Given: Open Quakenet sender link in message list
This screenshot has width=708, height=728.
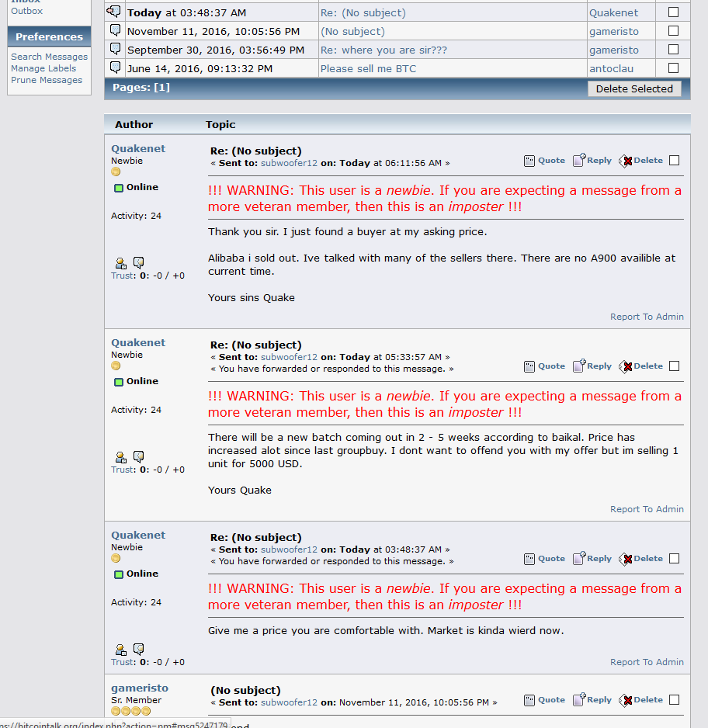Looking at the screenshot, I should pyautogui.click(x=614, y=13).
